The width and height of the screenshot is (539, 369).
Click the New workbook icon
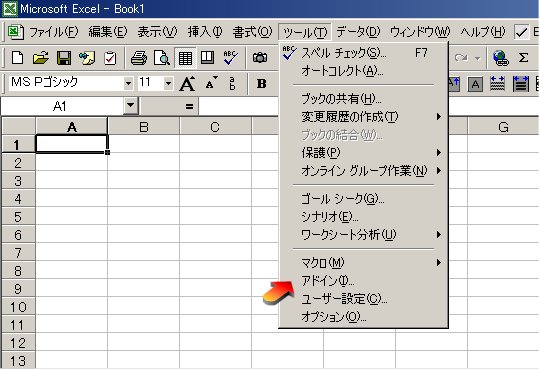(17, 58)
